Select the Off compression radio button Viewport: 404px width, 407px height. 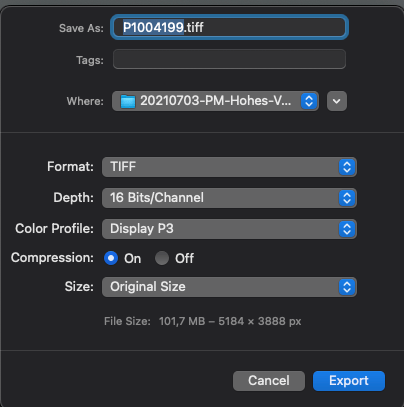coord(162,258)
